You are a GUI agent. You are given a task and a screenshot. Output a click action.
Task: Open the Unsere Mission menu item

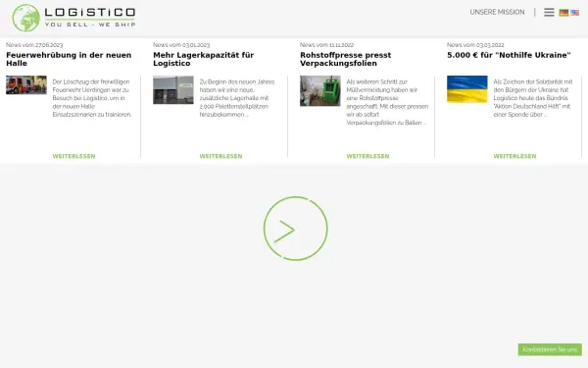click(x=497, y=12)
